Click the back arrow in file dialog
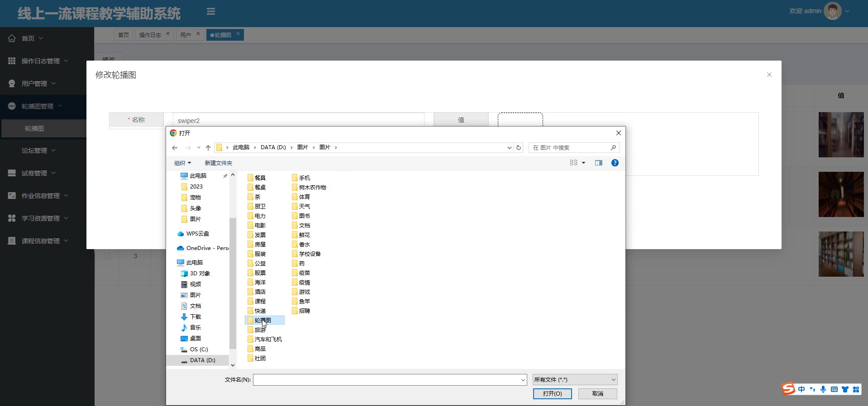 175,148
